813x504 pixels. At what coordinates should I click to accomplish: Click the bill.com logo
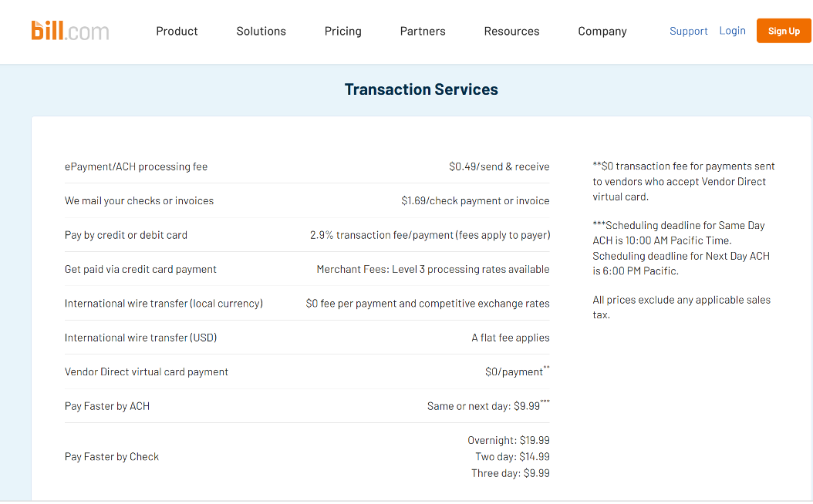coord(70,31)
